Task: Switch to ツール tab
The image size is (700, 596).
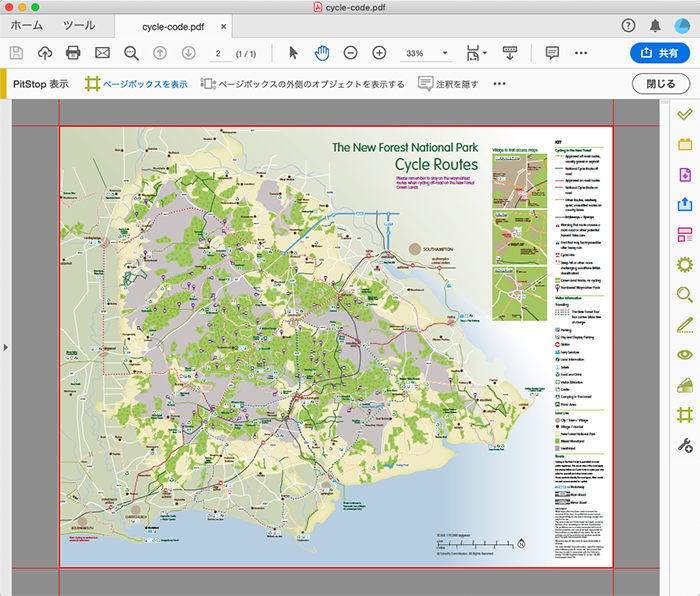Action: 79,26
